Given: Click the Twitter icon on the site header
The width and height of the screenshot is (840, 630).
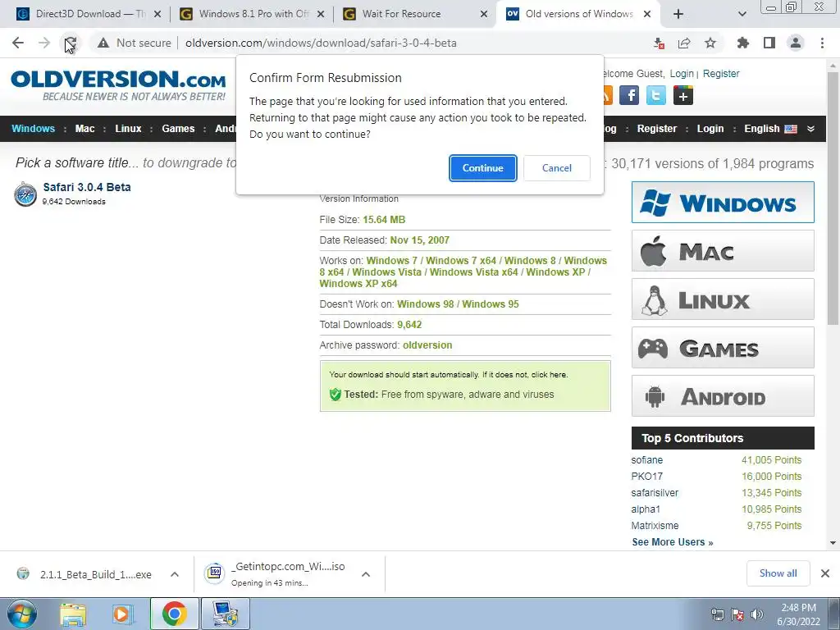Looking at the screenshot, I should click(x=655, y=95).
